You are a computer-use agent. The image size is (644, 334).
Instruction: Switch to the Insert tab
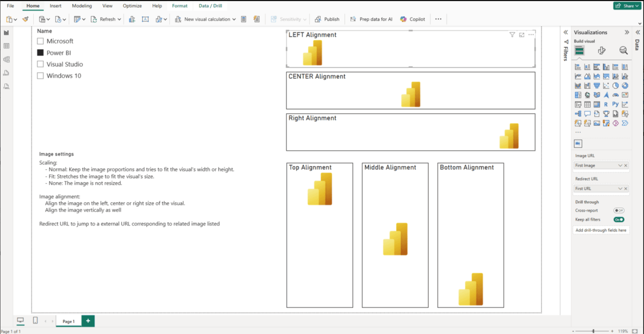[56, 6]
